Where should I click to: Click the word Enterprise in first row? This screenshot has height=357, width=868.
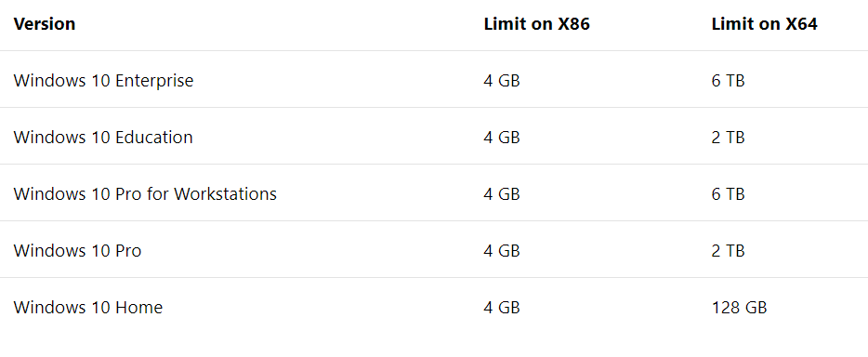(154, 81)
